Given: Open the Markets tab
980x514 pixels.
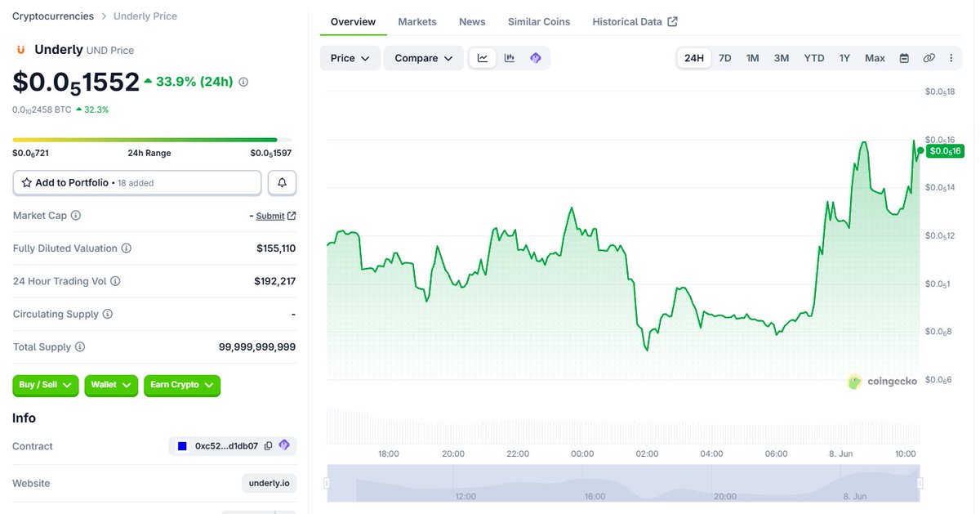Looking at the screenshot, I should point(417,22).
